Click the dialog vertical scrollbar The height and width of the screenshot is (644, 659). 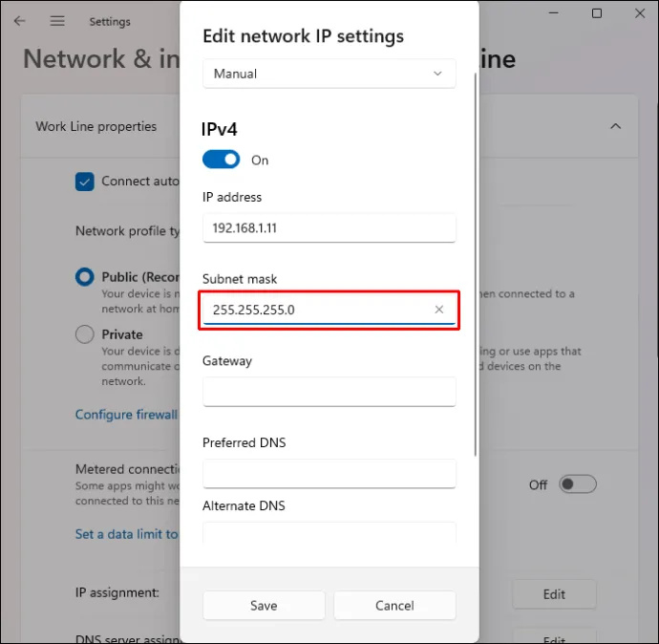(x=476, y=265)
